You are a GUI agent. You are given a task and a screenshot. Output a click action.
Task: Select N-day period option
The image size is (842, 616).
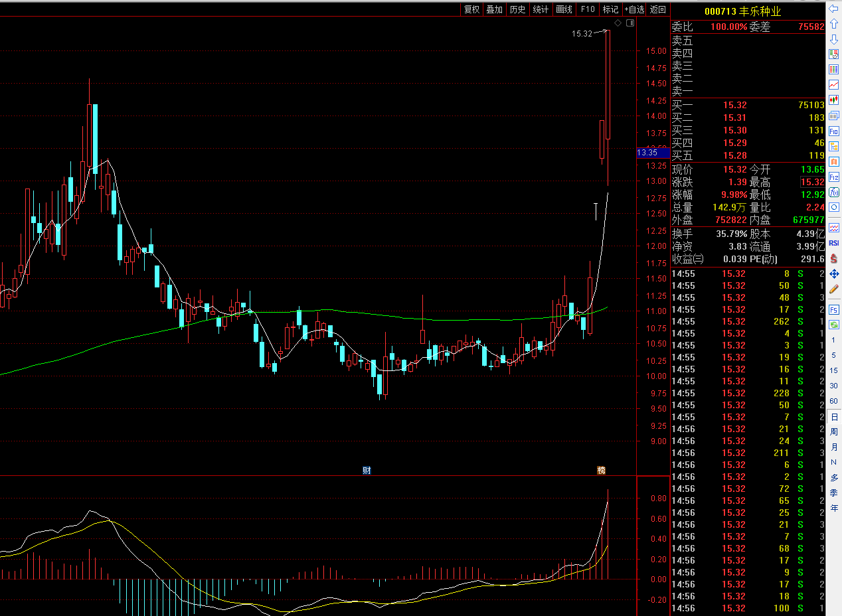(833, 462)
